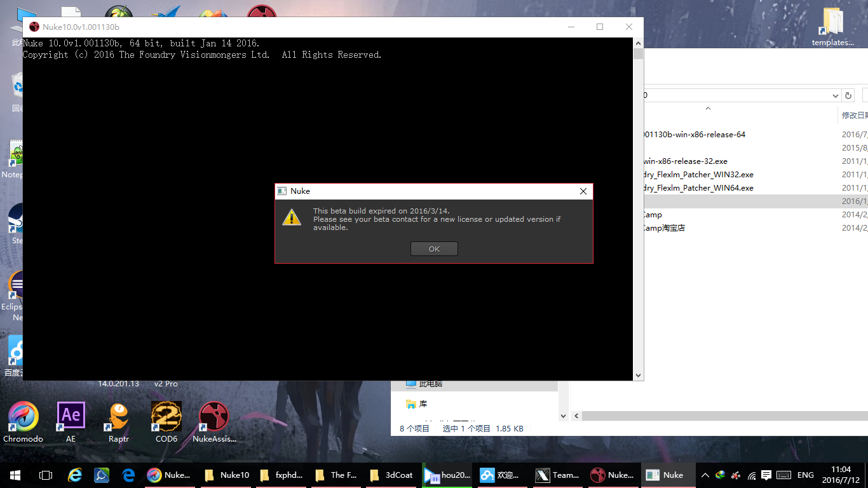Launch Internet Explorer from the taskbar
The height and width of the screenshot is (488, 868).
pyautogui.click(x=76, y=475)
